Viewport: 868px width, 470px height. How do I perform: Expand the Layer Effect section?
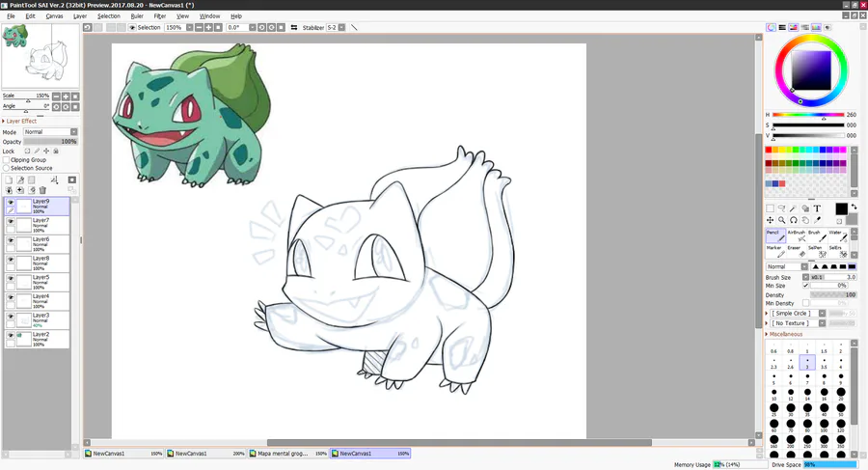click(20, 121)
